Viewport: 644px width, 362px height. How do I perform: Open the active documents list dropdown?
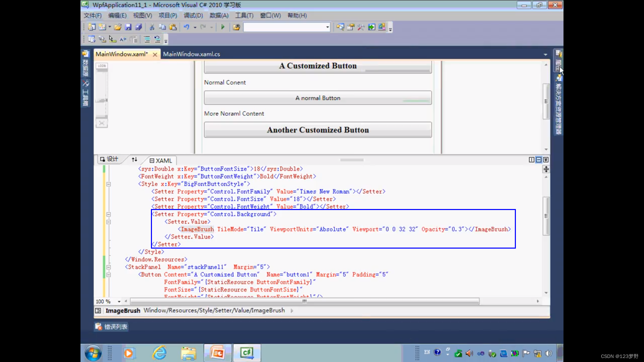(545, 54)
